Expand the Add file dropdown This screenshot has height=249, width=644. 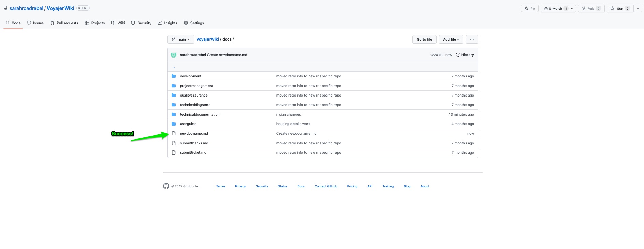click(x=451, y=39)
